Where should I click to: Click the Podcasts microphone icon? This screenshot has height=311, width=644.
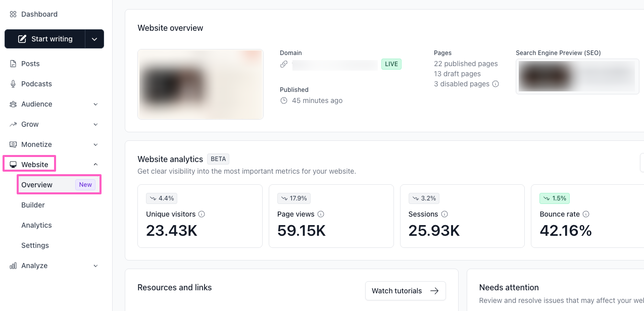pos(13,84)
